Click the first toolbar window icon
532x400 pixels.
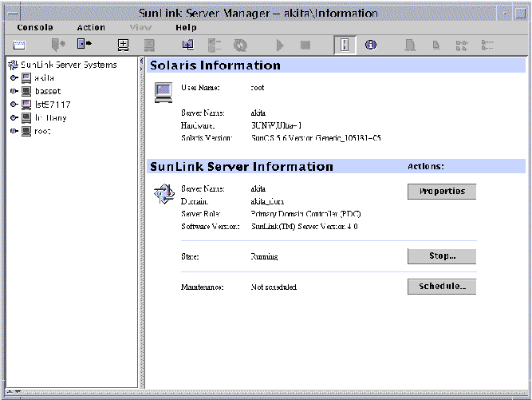click(19, 45)
